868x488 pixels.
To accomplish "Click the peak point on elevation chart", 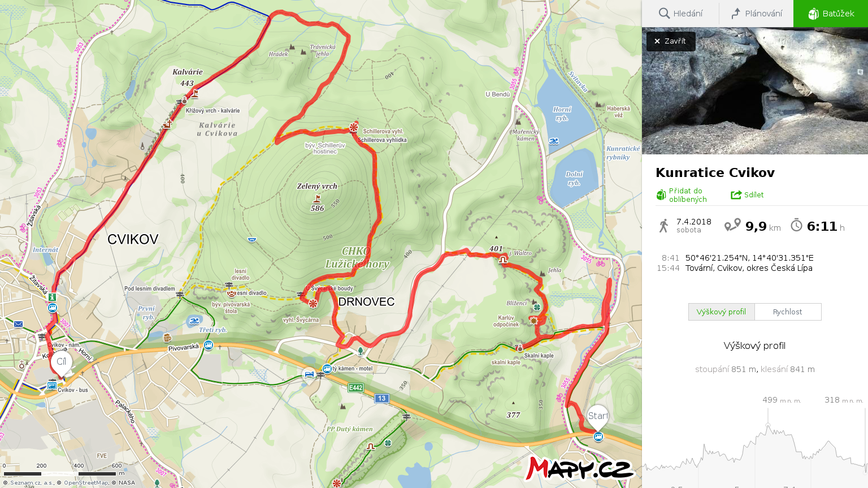I will (767, 425).
